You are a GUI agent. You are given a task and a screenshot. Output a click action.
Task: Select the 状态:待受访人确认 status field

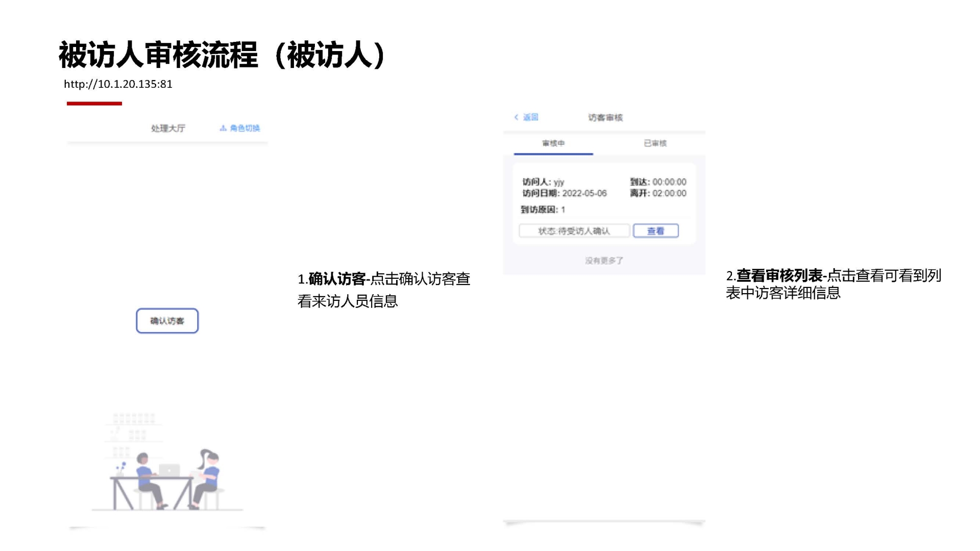pos(574,231)
